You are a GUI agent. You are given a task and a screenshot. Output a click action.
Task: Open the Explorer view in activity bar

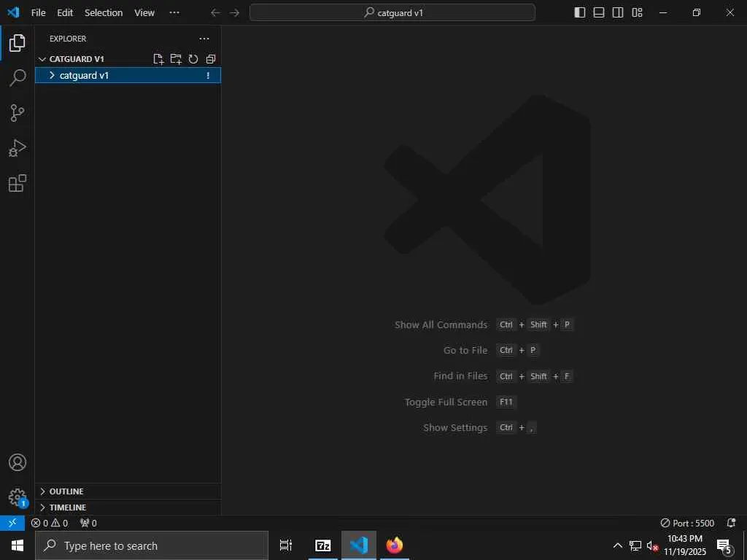[x=18, y=43]
